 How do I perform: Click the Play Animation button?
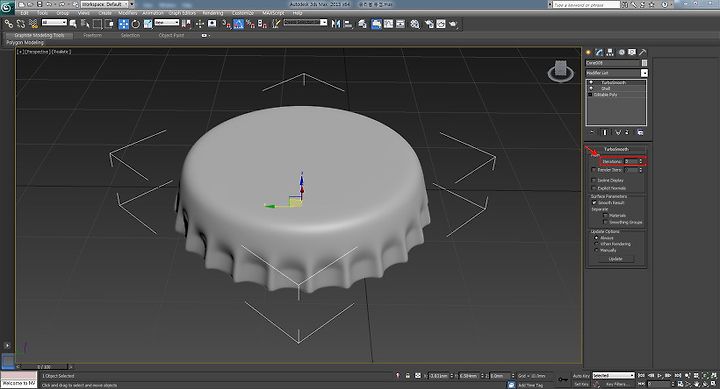point(659,375)
